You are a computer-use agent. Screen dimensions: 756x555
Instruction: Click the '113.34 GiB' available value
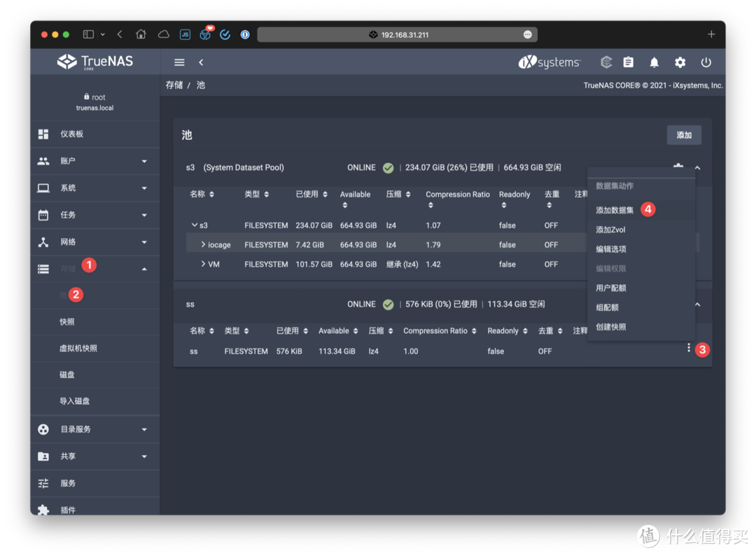337,351
